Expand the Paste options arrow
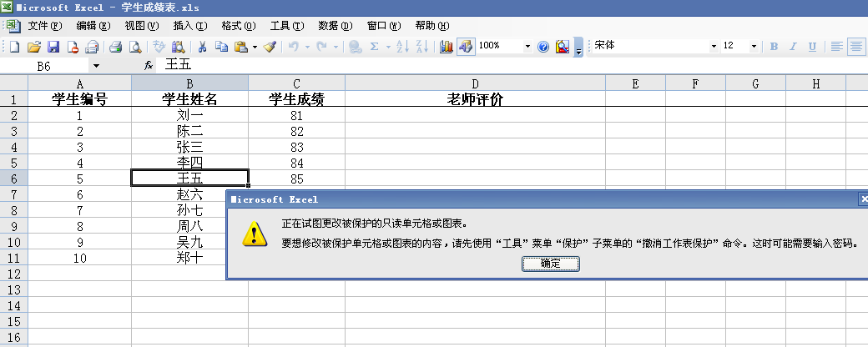 point(255,47)
